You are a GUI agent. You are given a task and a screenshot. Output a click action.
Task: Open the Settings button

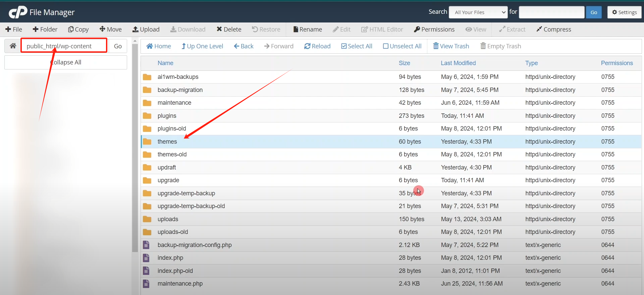coord(624,12)
